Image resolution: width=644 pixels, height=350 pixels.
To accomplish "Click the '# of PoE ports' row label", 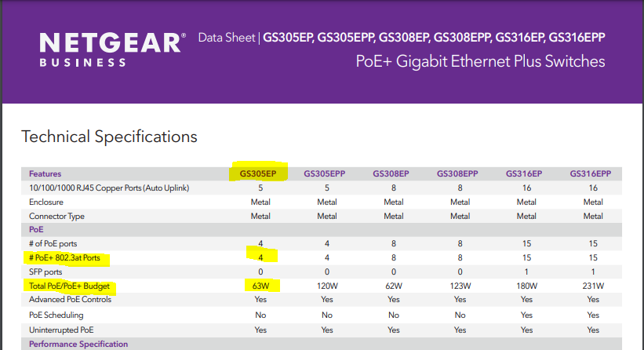I will [x=53, y=243].
